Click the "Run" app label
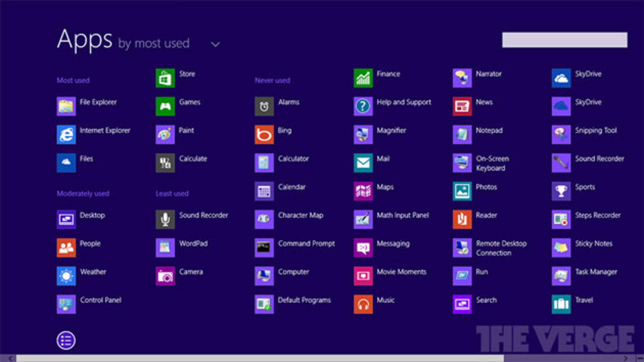The width and height of the screenshot is (644, 362). click(x=482, y=272)
